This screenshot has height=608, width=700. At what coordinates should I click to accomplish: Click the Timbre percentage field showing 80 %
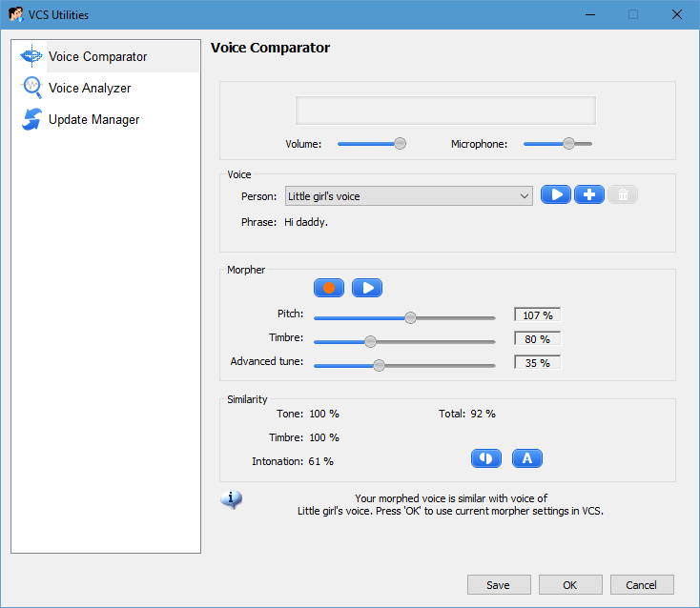point(538,338)
